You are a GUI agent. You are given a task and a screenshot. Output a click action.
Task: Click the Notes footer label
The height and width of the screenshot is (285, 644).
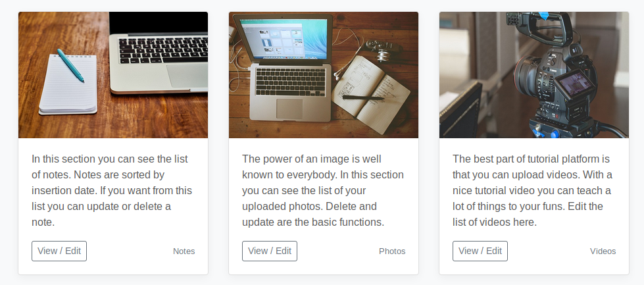pyautogui.click(x=184, y=251)
